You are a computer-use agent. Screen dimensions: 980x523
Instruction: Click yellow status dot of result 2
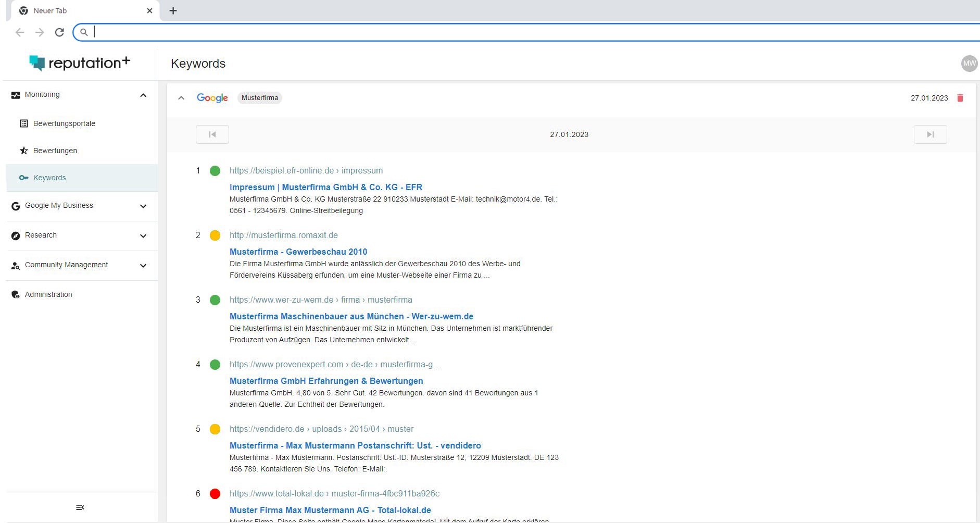coord(215,235)
